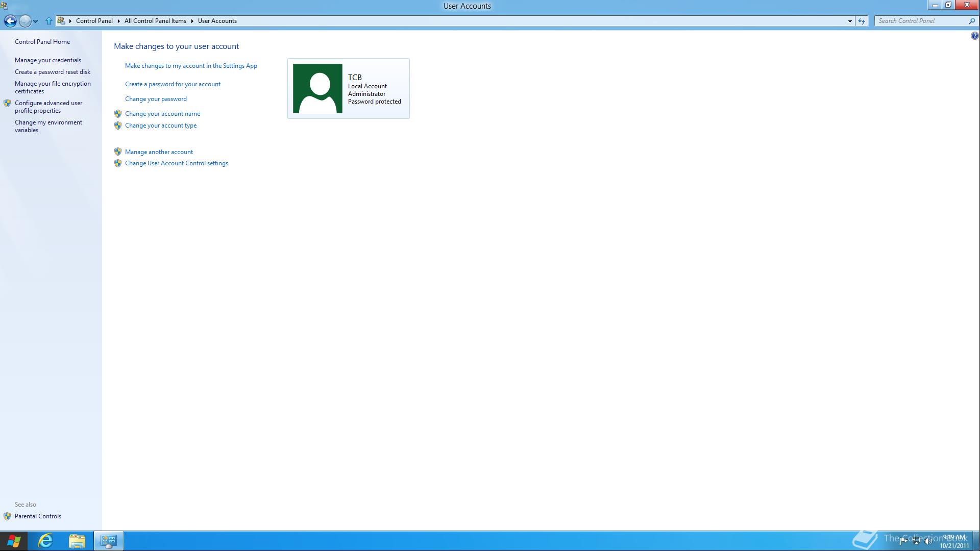The width and height of the screenshot is (980, 551).
Task: Open the Action Center flag in system tray
Action: point(904,541)
